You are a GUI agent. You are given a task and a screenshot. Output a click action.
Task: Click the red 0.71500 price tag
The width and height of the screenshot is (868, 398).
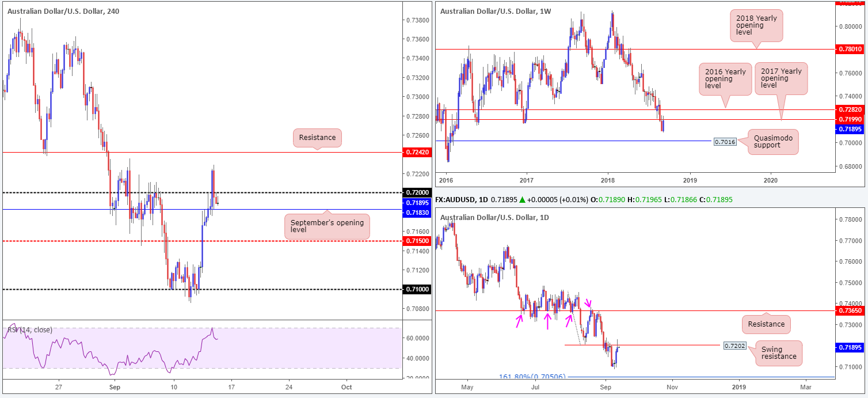coord(418,241)
